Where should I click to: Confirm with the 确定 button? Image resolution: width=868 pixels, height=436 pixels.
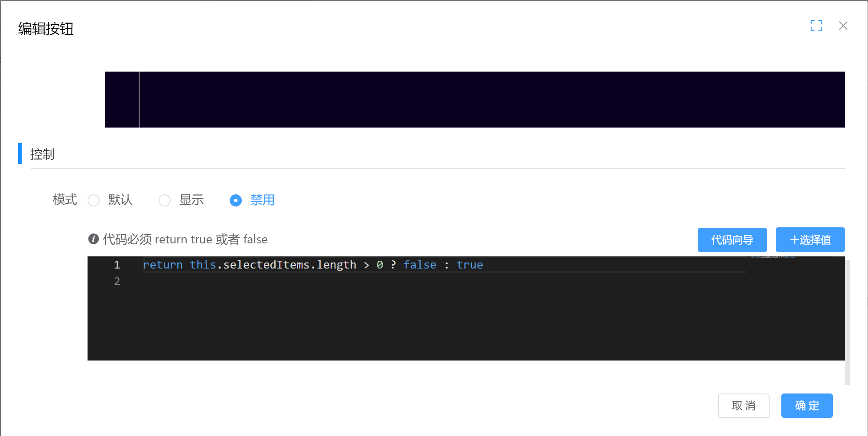pos(806,406)
